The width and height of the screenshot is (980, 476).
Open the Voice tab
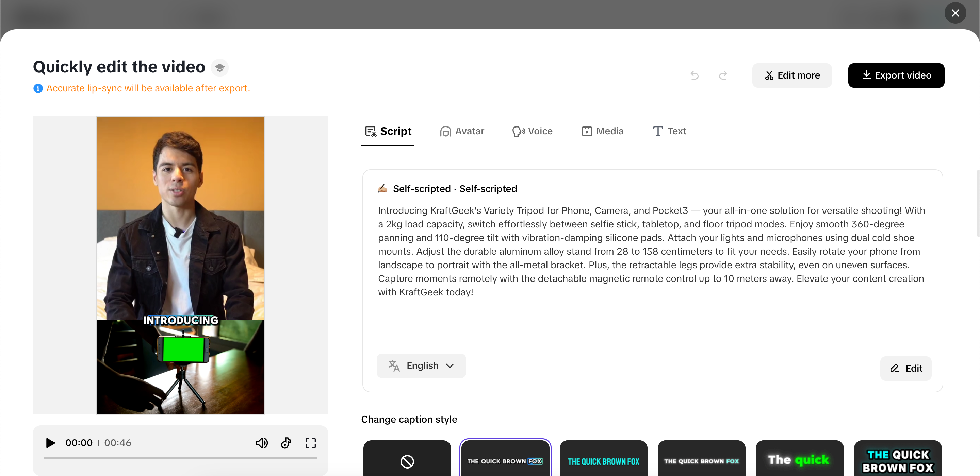pos(532,131)
